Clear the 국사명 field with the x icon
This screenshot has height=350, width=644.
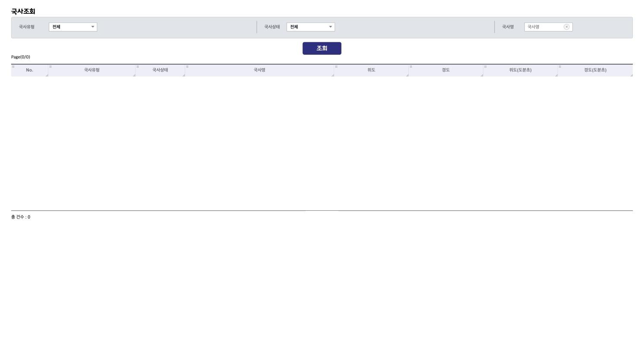(x=567, y=27)
